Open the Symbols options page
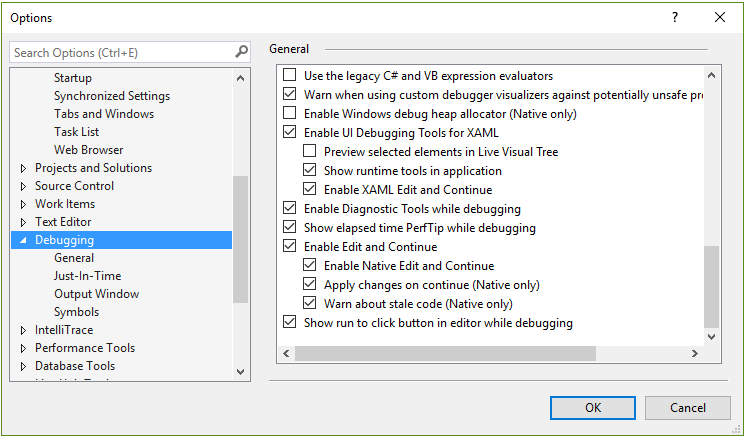Image resolution: width=746 pixels, height=437 pixels. click(76, 312)
